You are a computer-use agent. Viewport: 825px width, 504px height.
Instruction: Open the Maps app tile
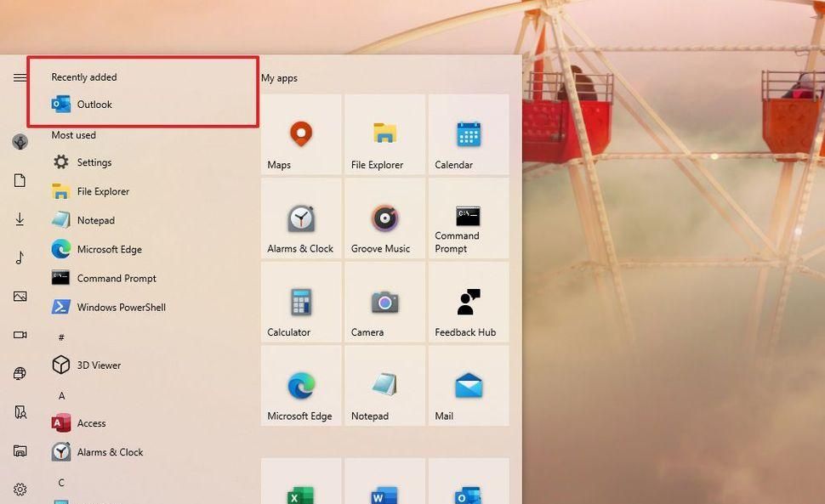300,136
